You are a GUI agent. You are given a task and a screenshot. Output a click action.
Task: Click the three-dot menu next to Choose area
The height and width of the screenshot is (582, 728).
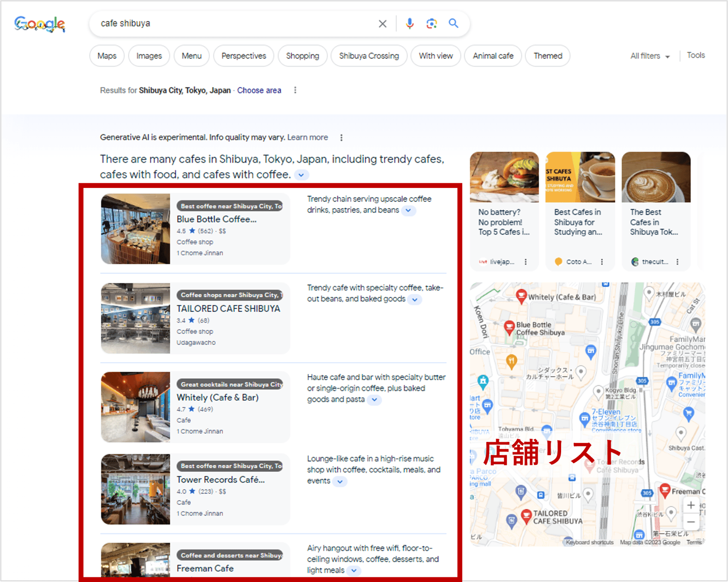[x=295, y=90]
